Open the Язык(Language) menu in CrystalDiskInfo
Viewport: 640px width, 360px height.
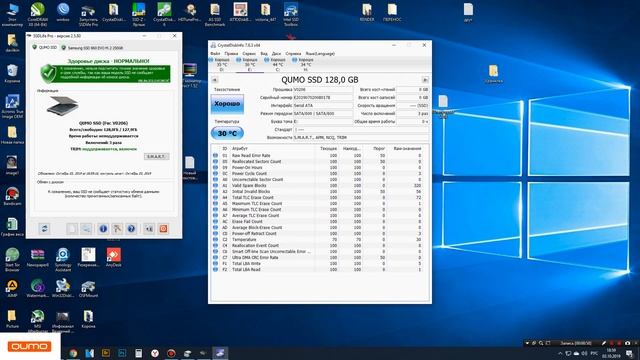(320, 53)
